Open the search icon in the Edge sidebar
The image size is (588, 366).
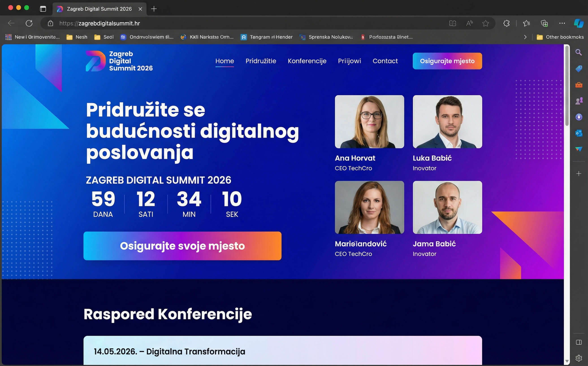pyautogui.click(x=579, y=52)
